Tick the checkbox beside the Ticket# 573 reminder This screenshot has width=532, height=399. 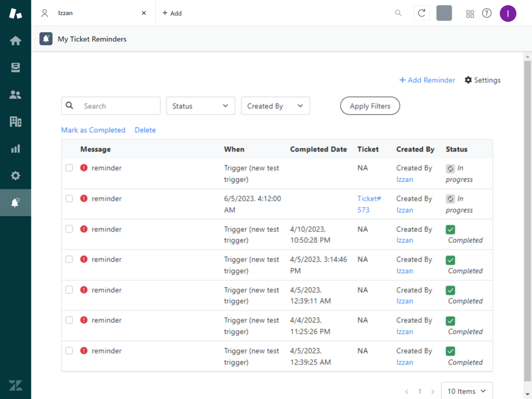tap(69, 198)
